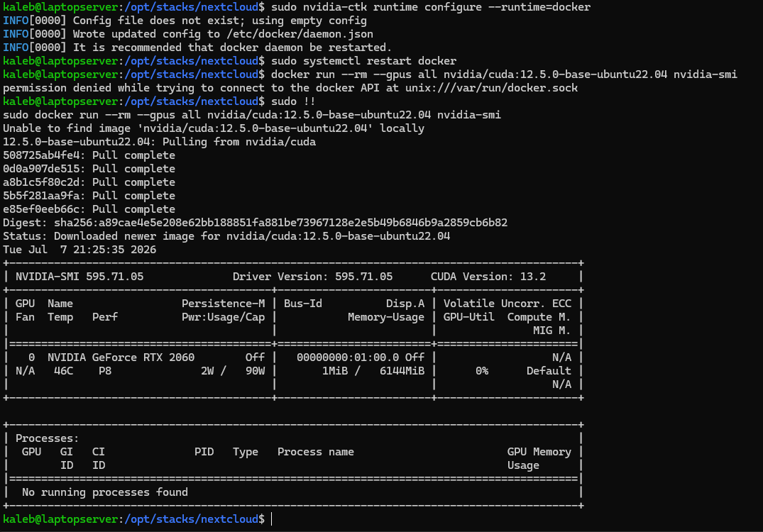Click the 'No running processes found' text
The width and height of the screenshot is (763, 532).
tap(104, 492)
